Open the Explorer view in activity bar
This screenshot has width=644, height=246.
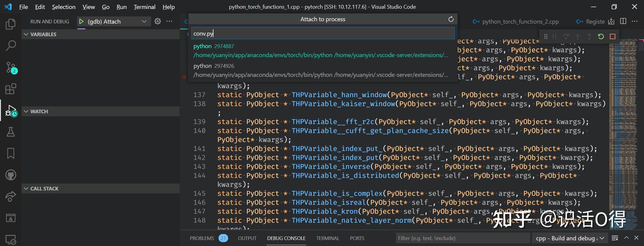[x=10, y=24]
